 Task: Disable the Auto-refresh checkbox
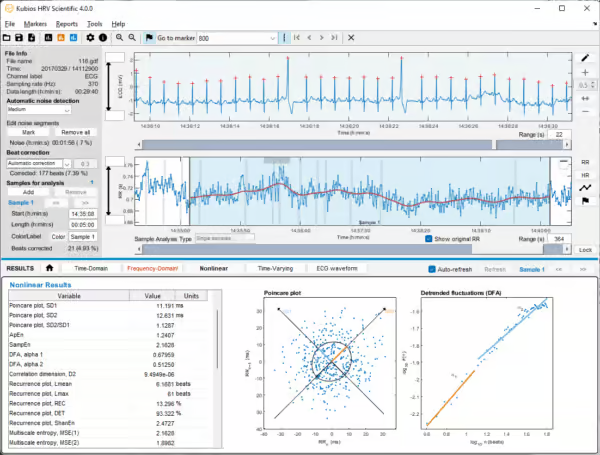(431, 269)
